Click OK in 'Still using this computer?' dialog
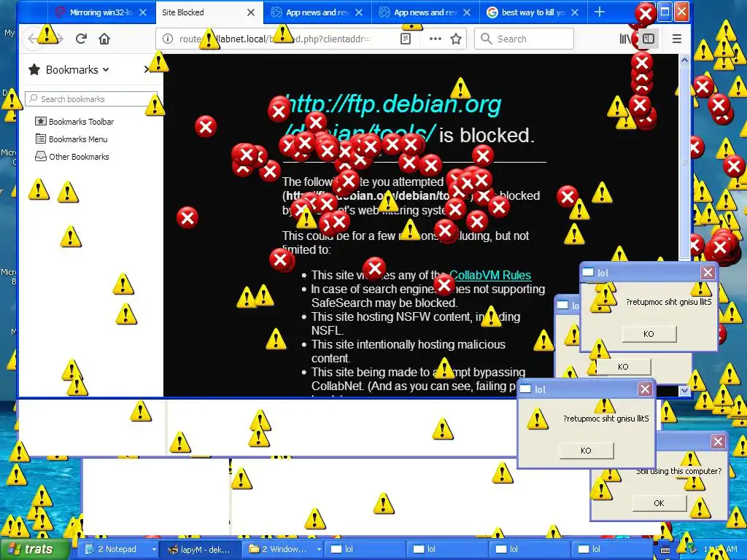 (659, 503)
